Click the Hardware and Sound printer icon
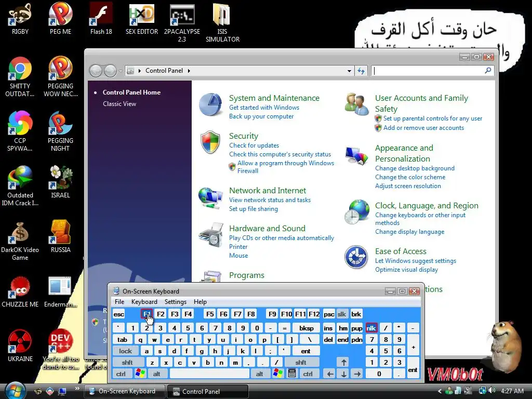Image resolution: width=532 pixels, height=399 pixels. [x=211, y=235]
